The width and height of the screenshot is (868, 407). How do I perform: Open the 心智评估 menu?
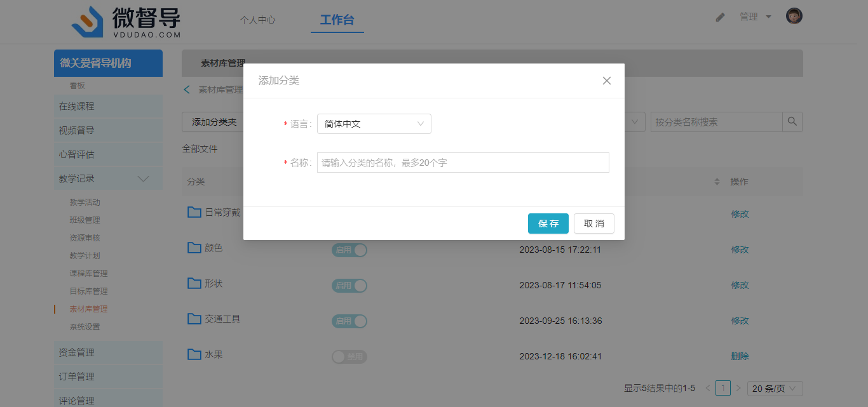tap(108, 154)
